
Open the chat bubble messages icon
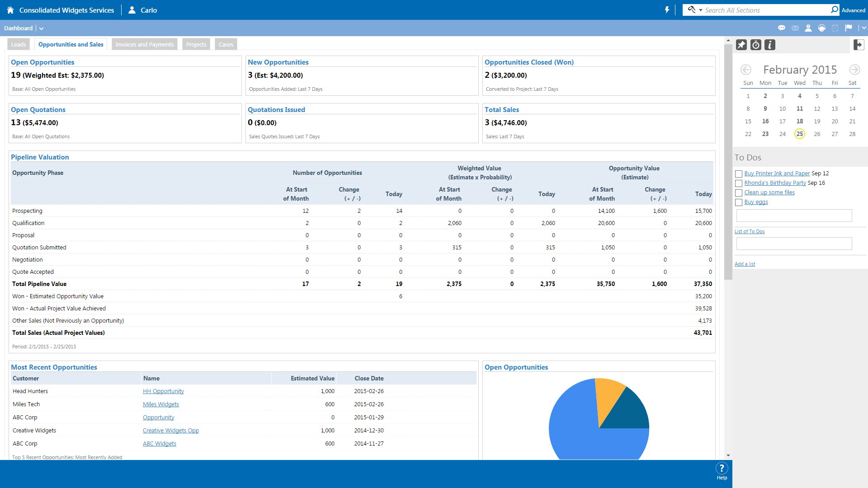[x=781, y=28]
